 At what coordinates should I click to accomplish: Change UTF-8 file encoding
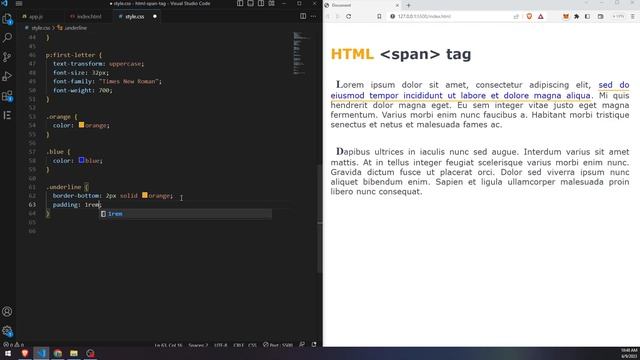(x=220, y=345)
